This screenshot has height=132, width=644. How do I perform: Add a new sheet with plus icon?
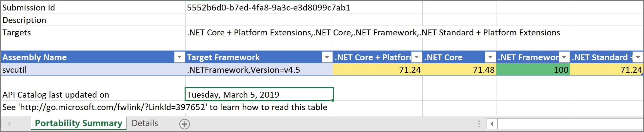point(185,124)
